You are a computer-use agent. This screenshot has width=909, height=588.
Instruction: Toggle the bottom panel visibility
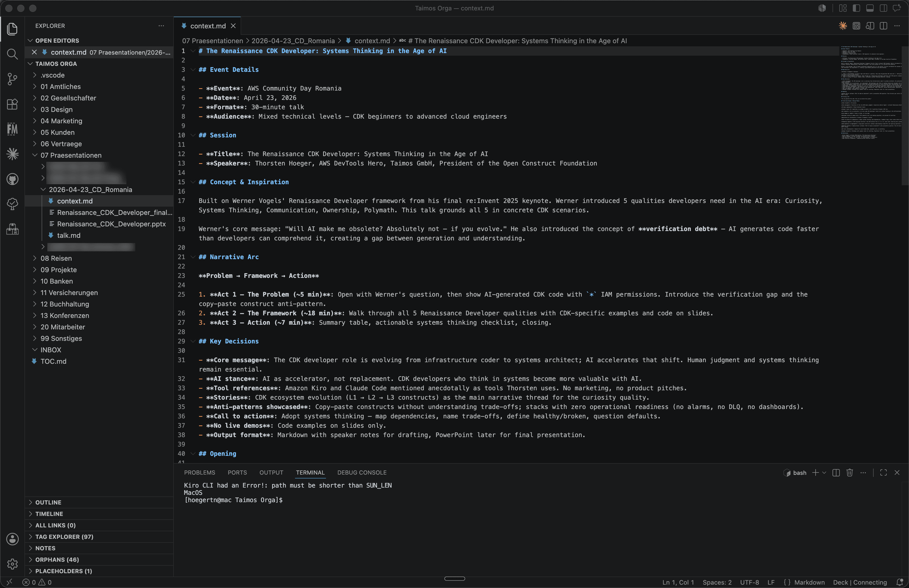click(870, 8)
